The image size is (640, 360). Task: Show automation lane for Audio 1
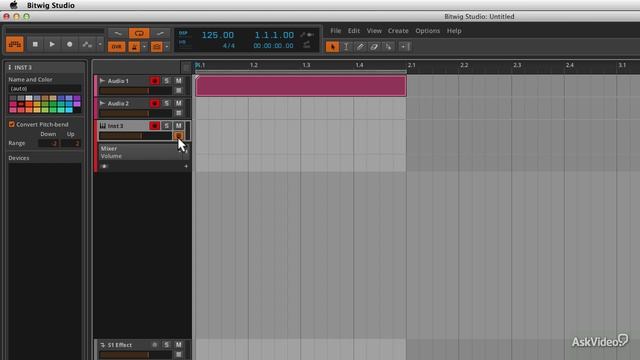pyautogui.click(x=178, y=91)
